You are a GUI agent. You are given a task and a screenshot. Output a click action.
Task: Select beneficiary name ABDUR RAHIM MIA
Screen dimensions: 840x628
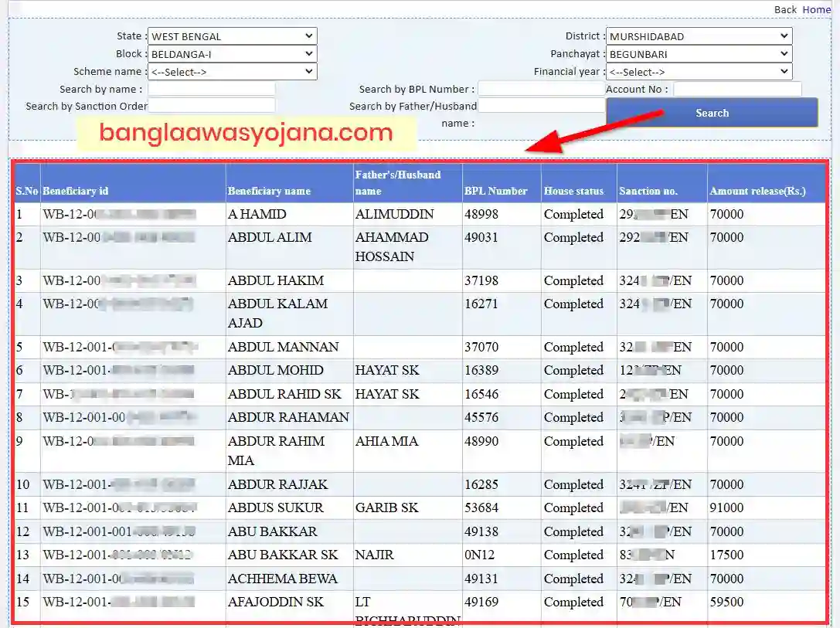tap(276, 451)
